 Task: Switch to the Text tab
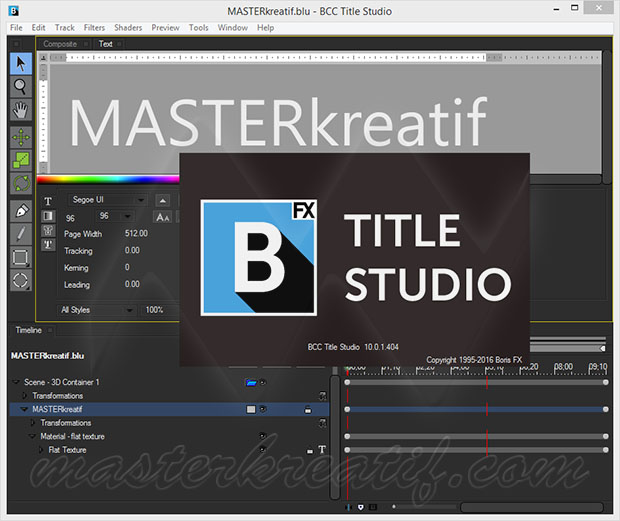pyautogui.click(x=108, y=44)
